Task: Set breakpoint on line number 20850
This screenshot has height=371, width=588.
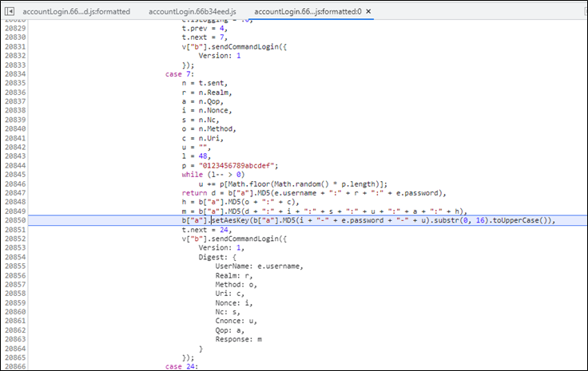Action: tap(15, 220)
